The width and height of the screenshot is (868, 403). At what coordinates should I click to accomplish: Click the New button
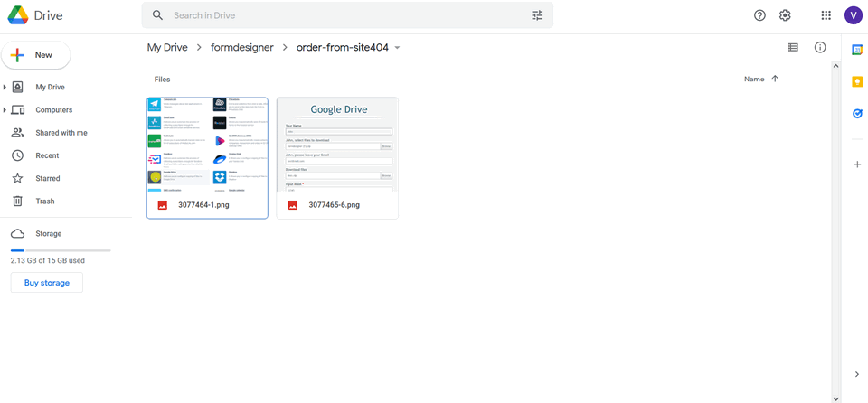pyautogui.click(x=36, y=55)
